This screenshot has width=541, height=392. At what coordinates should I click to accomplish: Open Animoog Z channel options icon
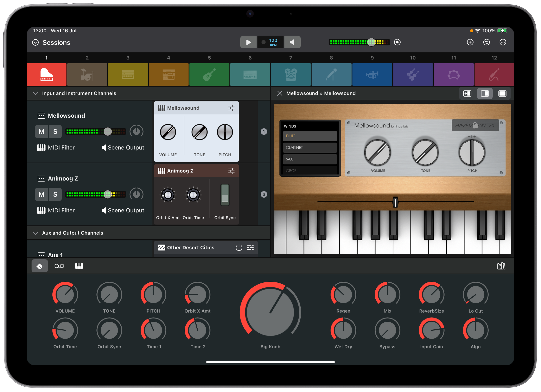click(41, 179)
